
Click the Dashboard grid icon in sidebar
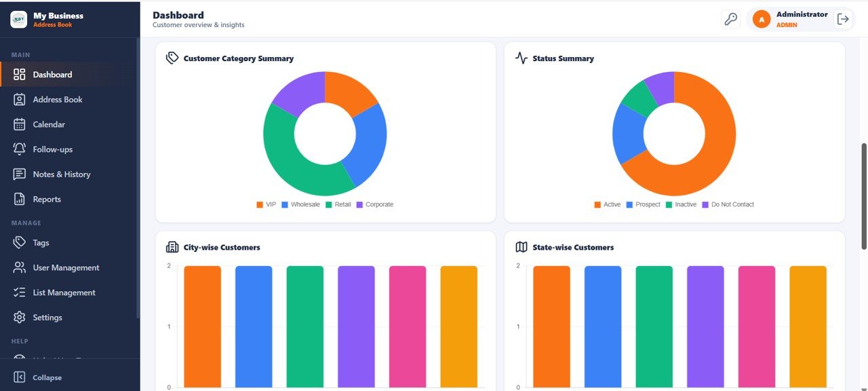pyautogui.click(x=20, y=75)
